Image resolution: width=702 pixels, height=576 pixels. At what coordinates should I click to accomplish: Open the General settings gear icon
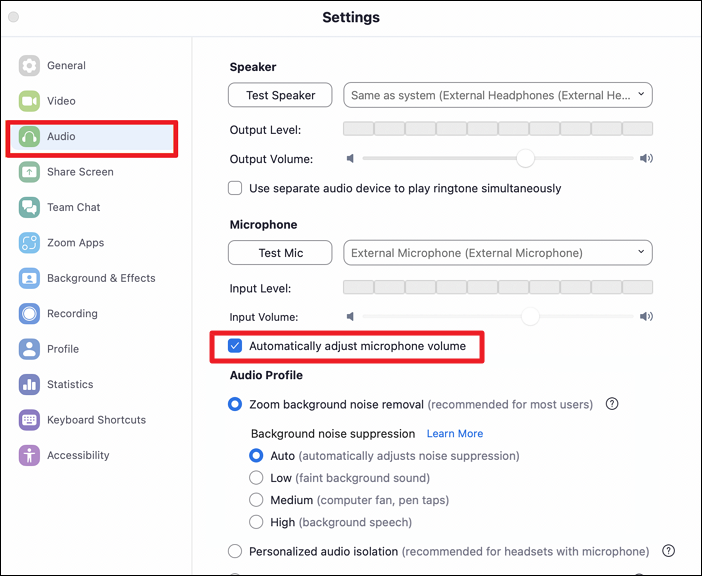tap(29, 66)
